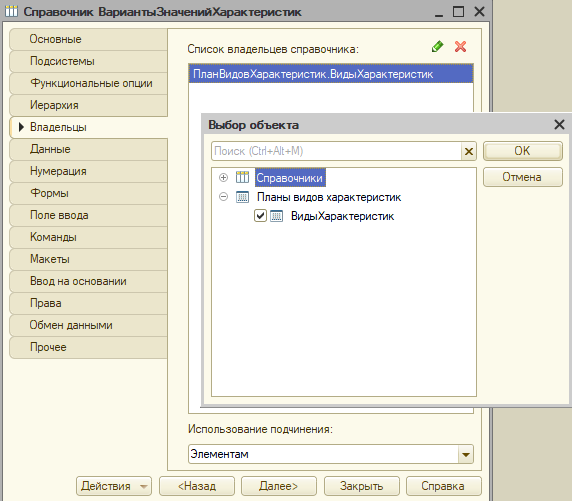Open the Команды tab

(x=89, y=237)
